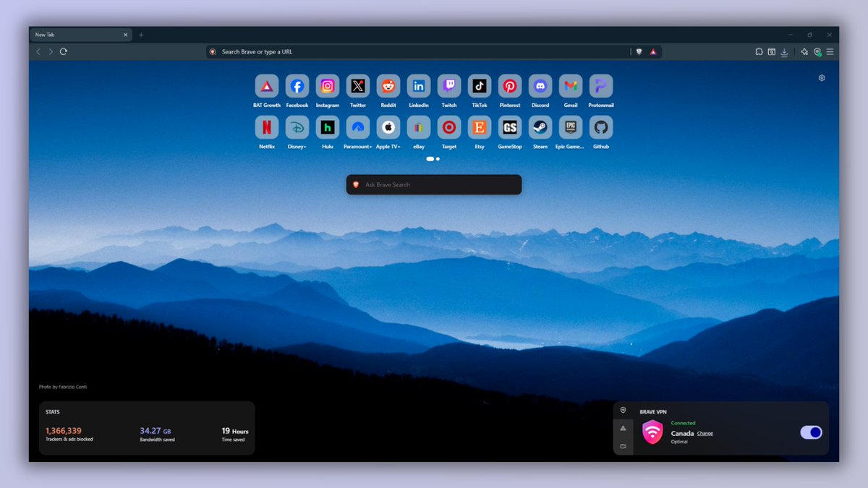Open the TikTok shortcut tile
The width and height of the screenshot is (868, 488).
[x=480, y=86]
